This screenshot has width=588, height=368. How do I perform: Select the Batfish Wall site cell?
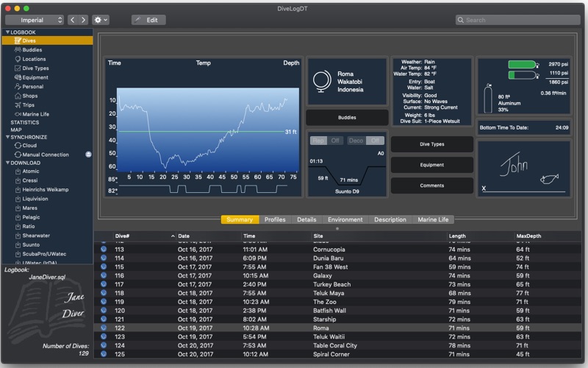329,311
